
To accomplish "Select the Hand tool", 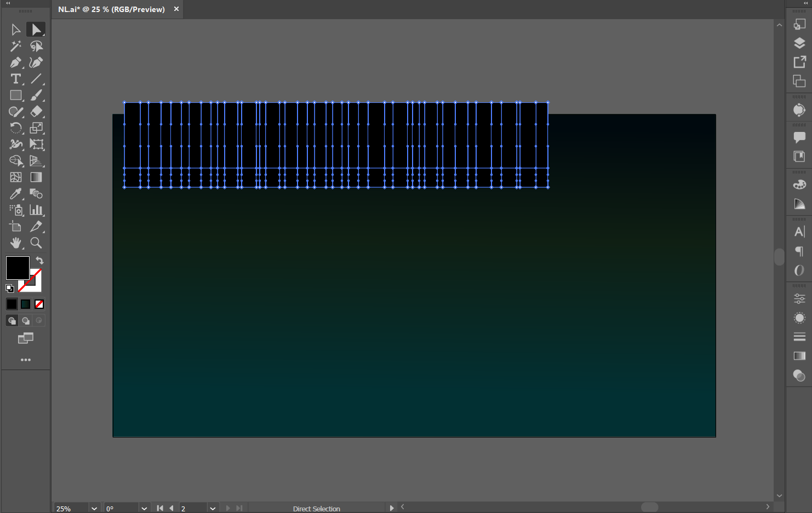I will click(x=15, y=243).
